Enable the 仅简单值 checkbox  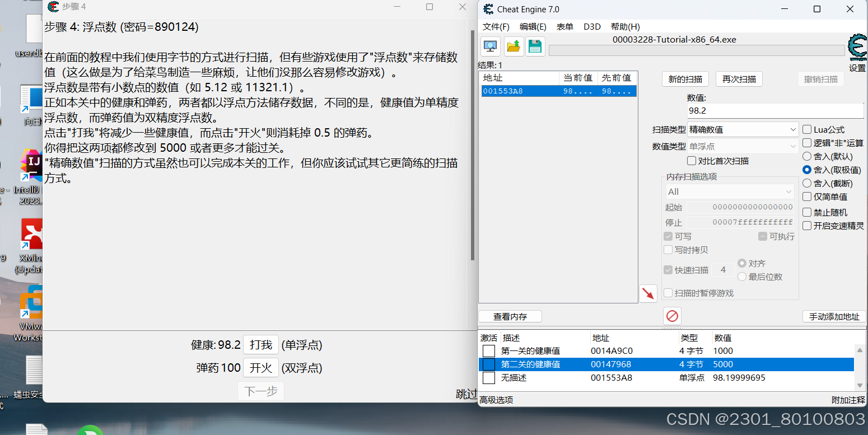pos(807,197)
